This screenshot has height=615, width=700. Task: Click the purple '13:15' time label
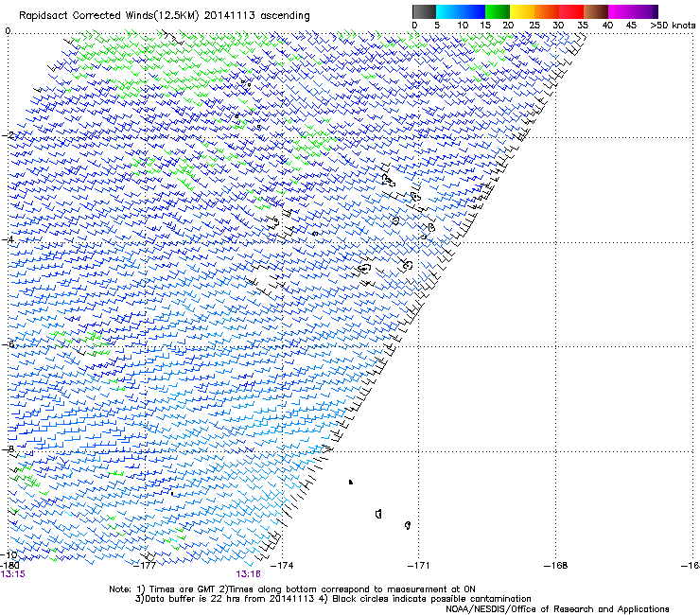coord(13,574)
